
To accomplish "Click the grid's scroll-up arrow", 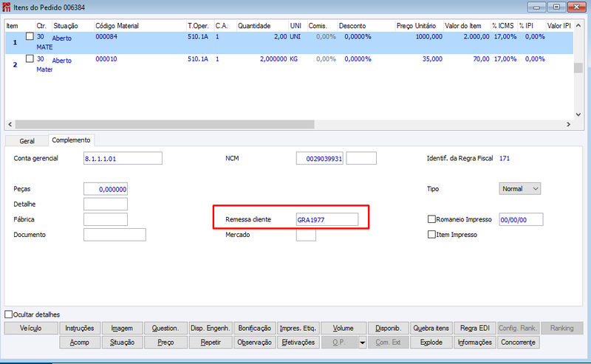I will [578, 26].
